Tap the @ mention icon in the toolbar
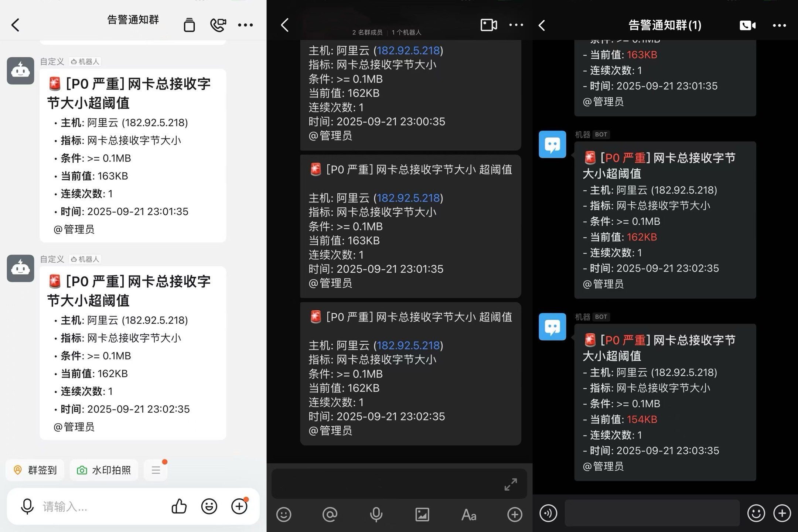 [x=330, y=514]
